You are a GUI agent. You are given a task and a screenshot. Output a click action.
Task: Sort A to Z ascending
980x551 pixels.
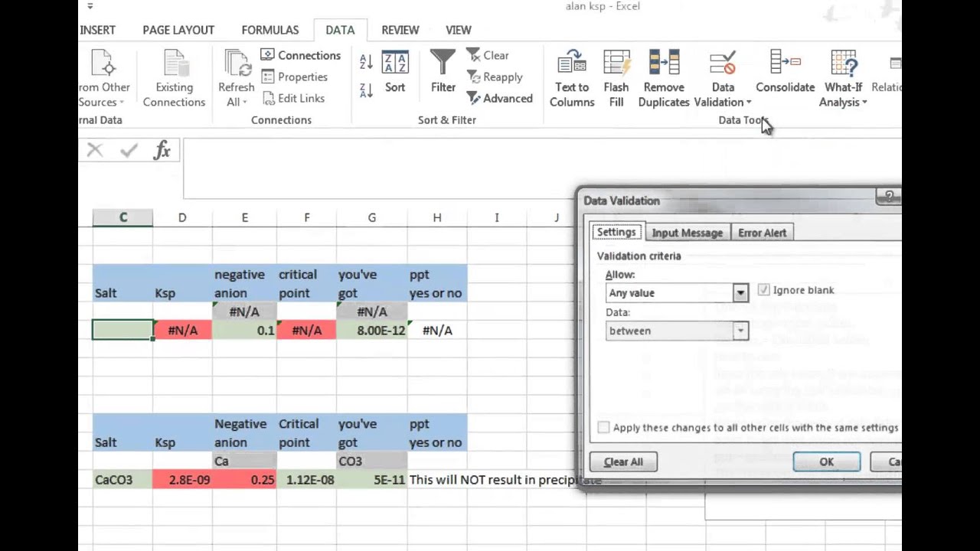(366, 63)
